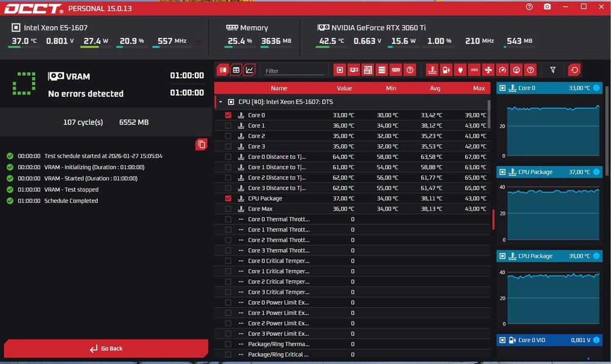Switch to graph view layout icon
Image resolution: width=611 pixels, height=364 pixels.
(249, 70)
